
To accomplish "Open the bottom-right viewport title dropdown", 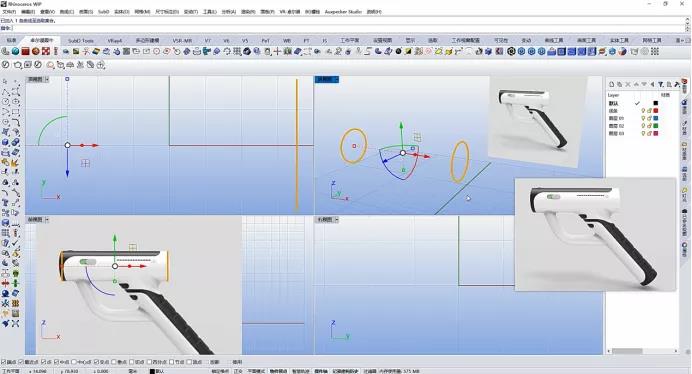I will [x=336, y=219].
